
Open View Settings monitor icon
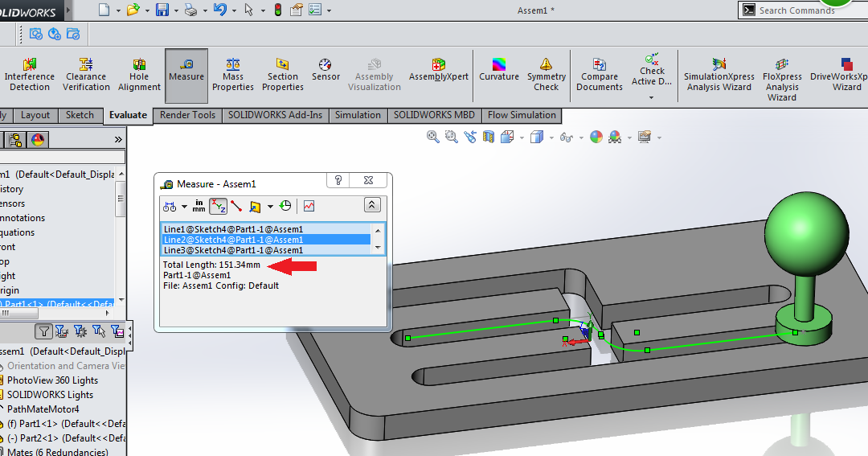click(644, 137)
